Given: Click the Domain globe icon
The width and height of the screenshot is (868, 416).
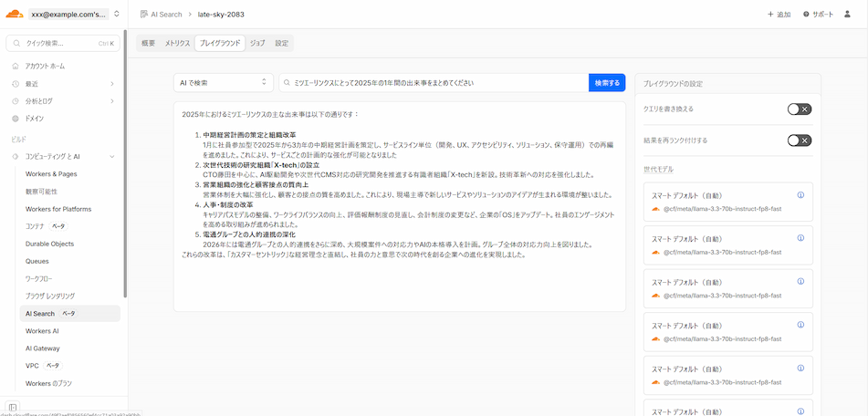Looking at the screenshot, I should pos(16,119).
